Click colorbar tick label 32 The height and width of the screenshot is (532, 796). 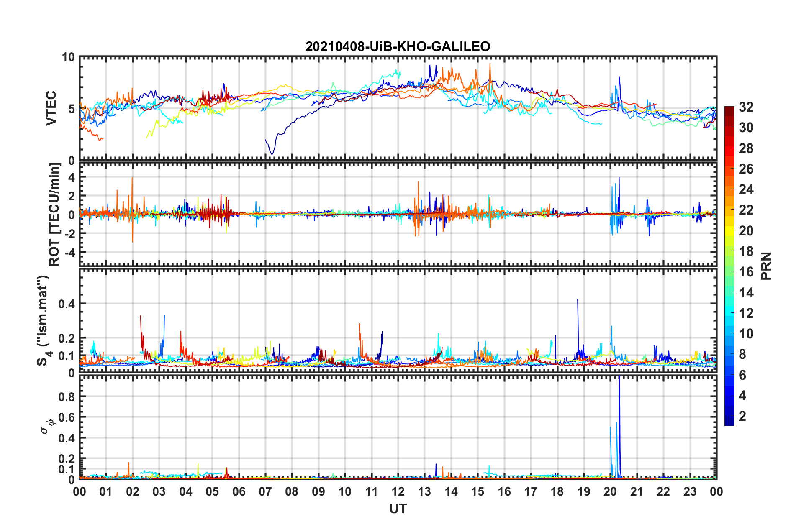pyautogui.click(x=746, y=107)
